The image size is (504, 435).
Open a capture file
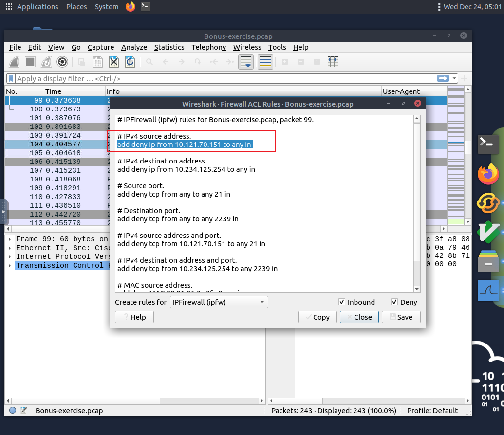(82, 62)
